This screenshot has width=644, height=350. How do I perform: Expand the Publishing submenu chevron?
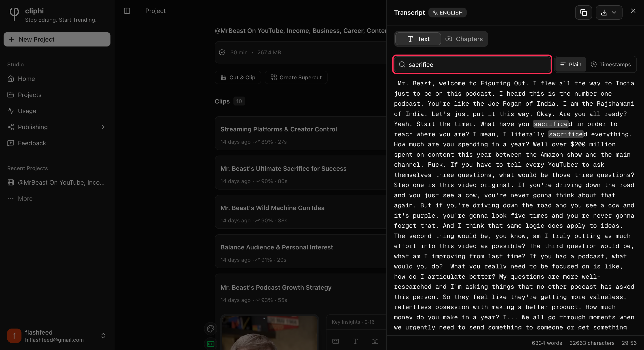[x=103, y=127]
